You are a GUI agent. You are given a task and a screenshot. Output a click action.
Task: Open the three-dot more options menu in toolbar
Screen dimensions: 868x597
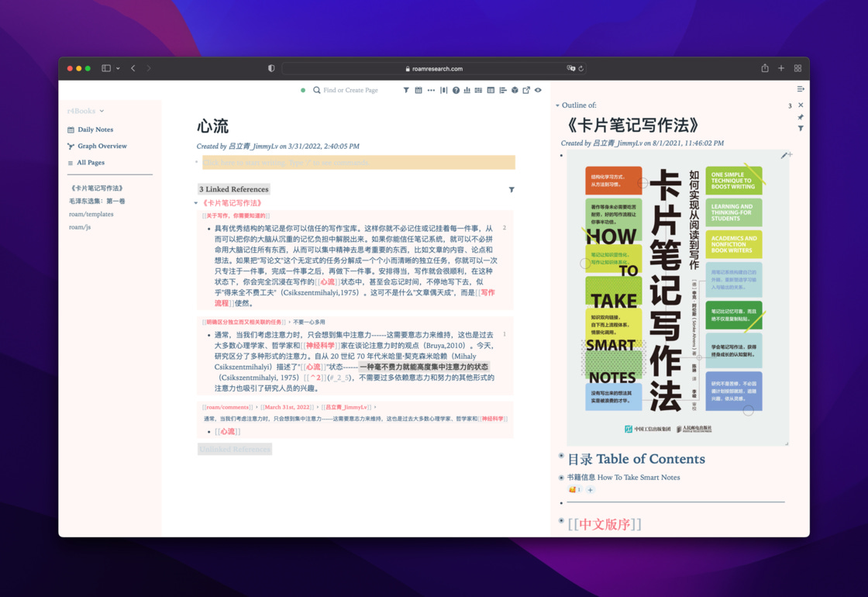point(431,90)
